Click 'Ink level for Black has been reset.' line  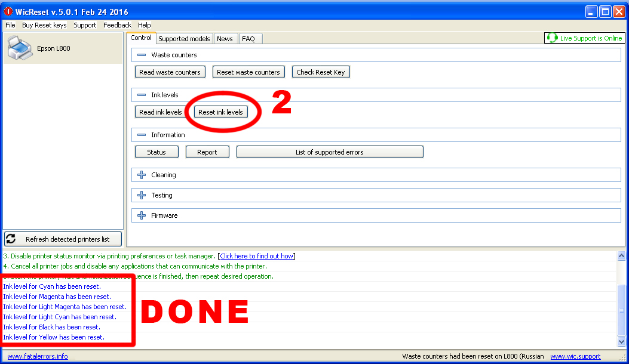[x=51, y=327]
